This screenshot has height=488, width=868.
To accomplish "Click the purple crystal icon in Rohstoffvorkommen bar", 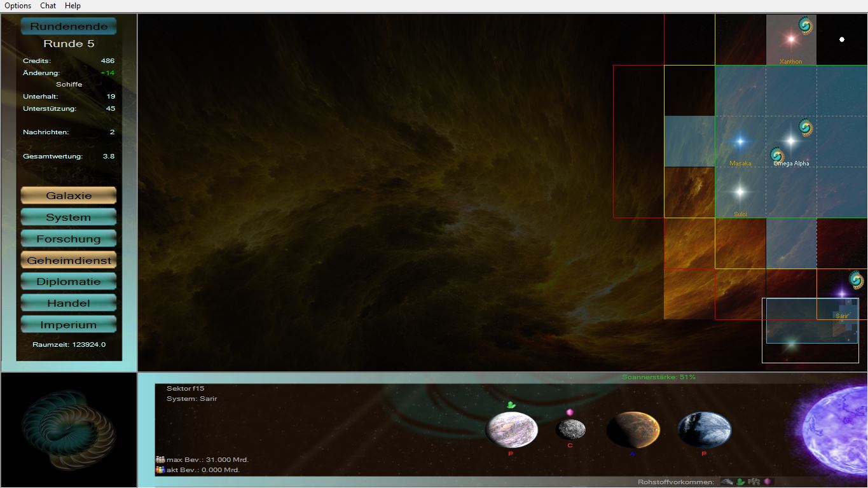I will (768, 482).
